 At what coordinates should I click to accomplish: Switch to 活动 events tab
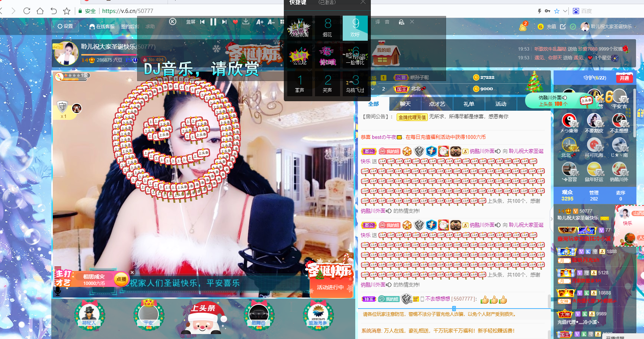click(x=501, y=104)
